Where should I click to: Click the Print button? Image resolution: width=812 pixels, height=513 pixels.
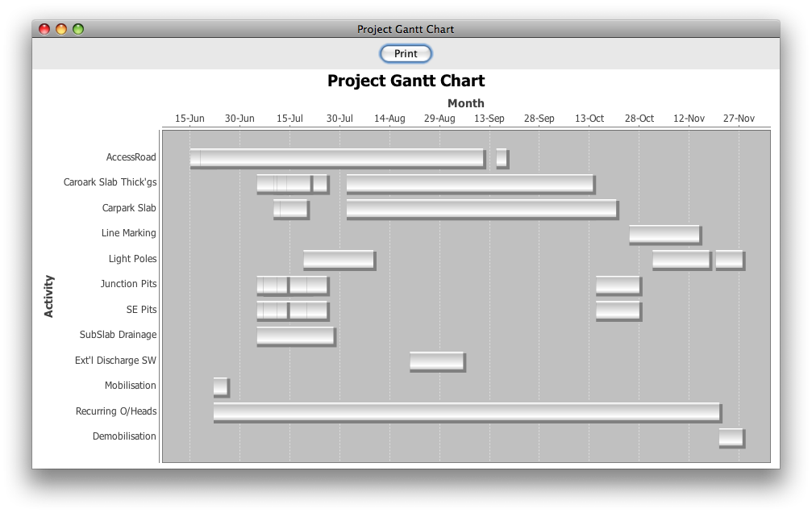click(x=406, y=53)
